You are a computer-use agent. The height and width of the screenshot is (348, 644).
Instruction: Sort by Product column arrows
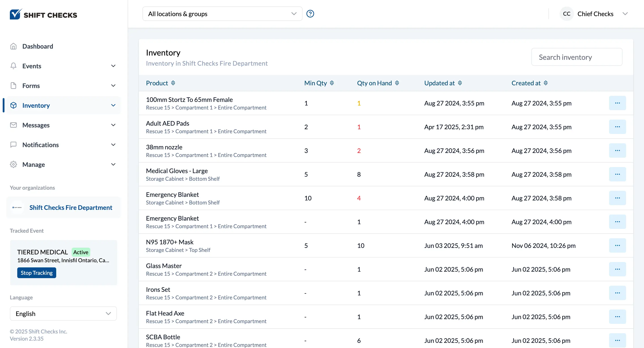pos(173,83)
